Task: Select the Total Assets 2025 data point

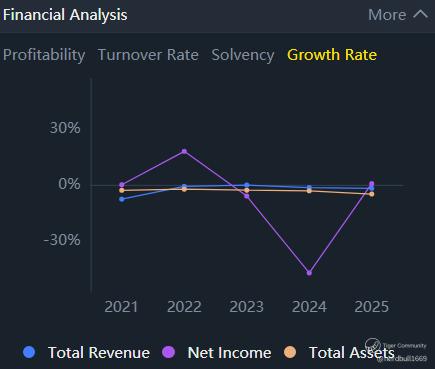Action: 372,194
